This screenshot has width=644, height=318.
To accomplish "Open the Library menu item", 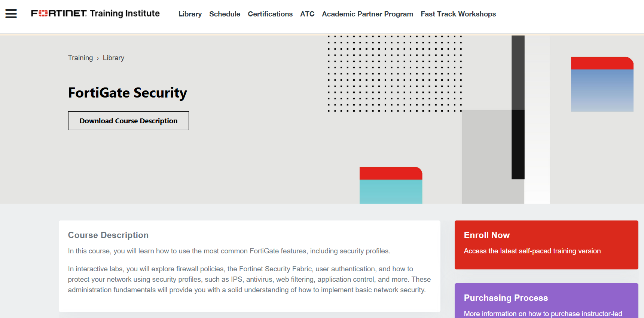I will click(190, 14).
